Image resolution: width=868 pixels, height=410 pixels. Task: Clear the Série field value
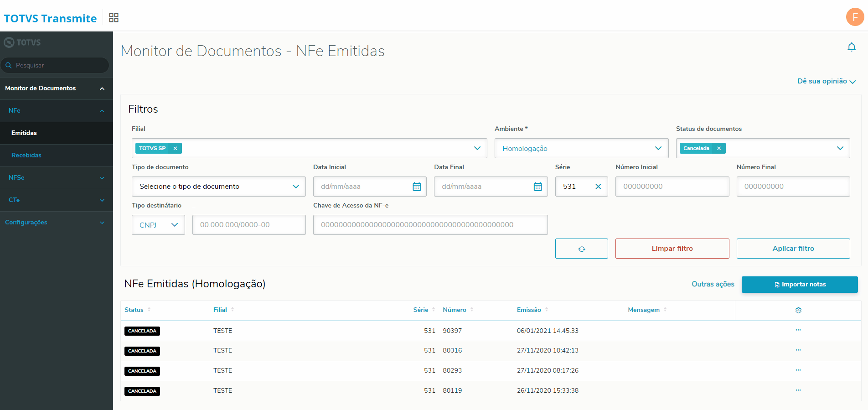pyautogui.click(x=598, y=187)
